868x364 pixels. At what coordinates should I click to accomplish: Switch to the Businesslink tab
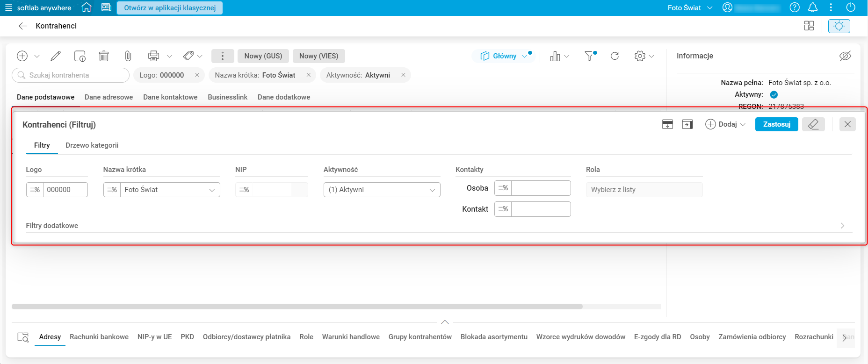click(228, 97)
